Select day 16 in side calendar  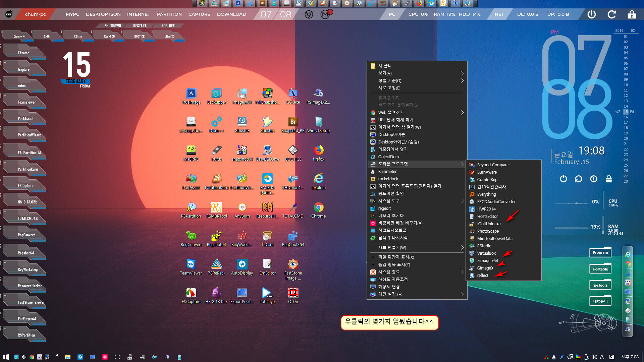(x=626, y=117)
